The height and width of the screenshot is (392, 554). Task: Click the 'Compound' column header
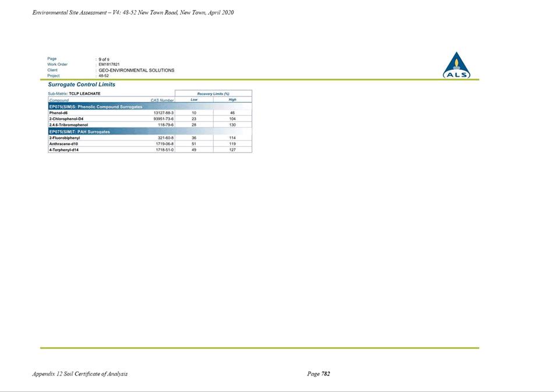(59, 100)
